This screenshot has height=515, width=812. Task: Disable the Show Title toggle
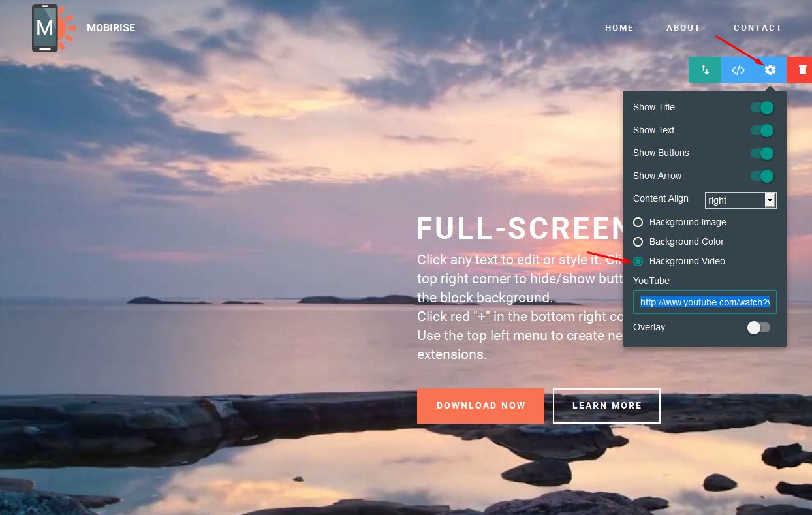pos(762,107)
